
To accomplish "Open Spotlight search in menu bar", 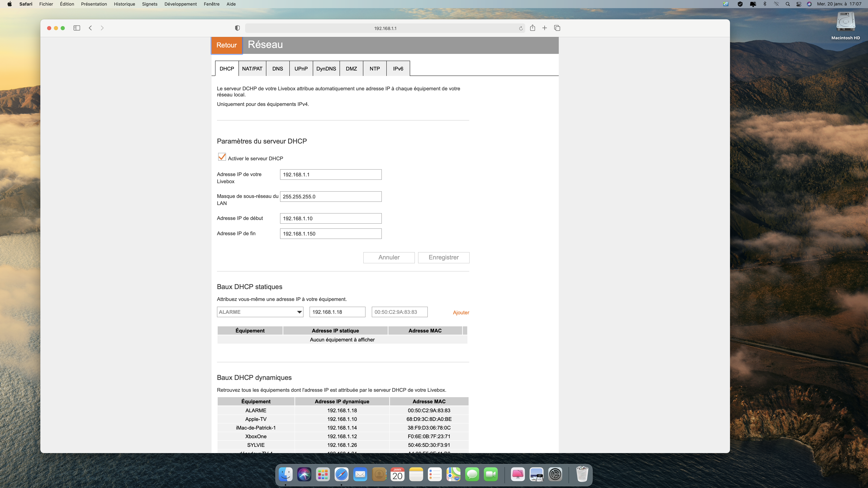I will pos(787,4).
